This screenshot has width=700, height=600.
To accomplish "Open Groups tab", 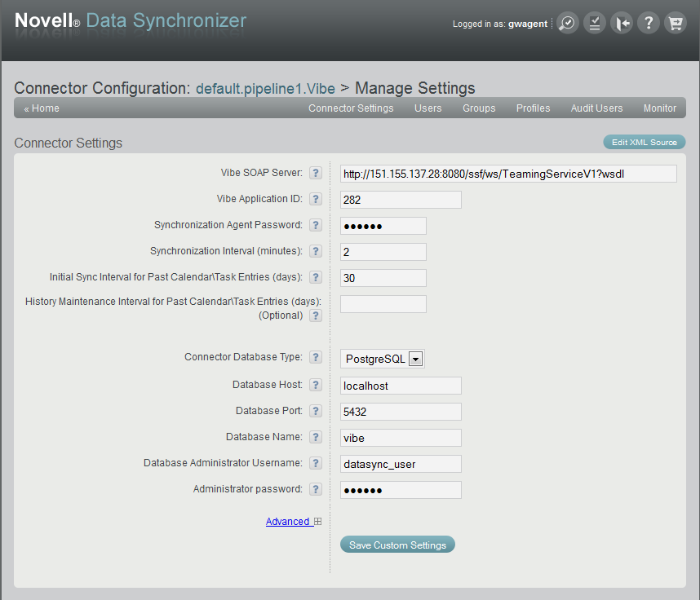I will coord(479,108).
